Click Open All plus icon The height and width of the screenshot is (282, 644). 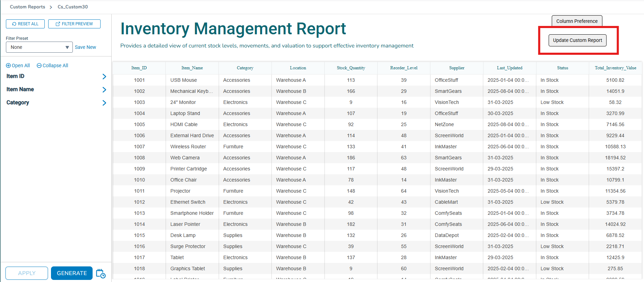8,66
